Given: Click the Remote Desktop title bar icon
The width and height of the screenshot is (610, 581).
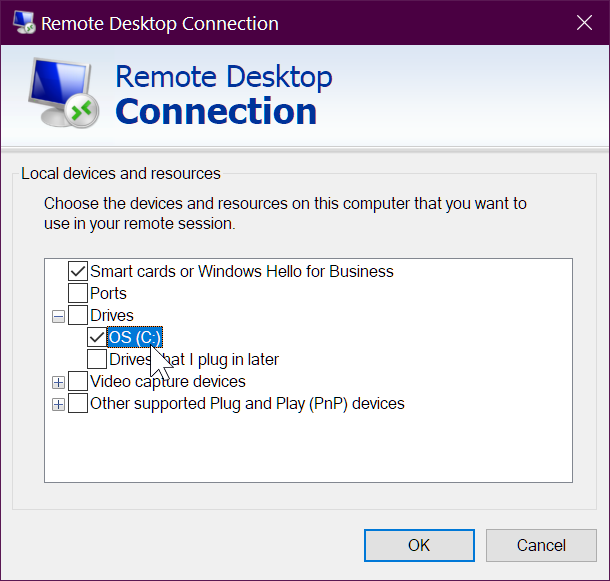Looking at the screenshot, I should tap(24, 23).
